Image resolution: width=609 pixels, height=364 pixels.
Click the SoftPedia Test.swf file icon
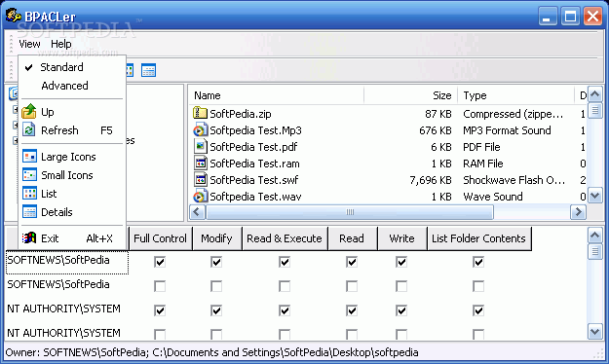pyautogui.click(x=200, y=180)
